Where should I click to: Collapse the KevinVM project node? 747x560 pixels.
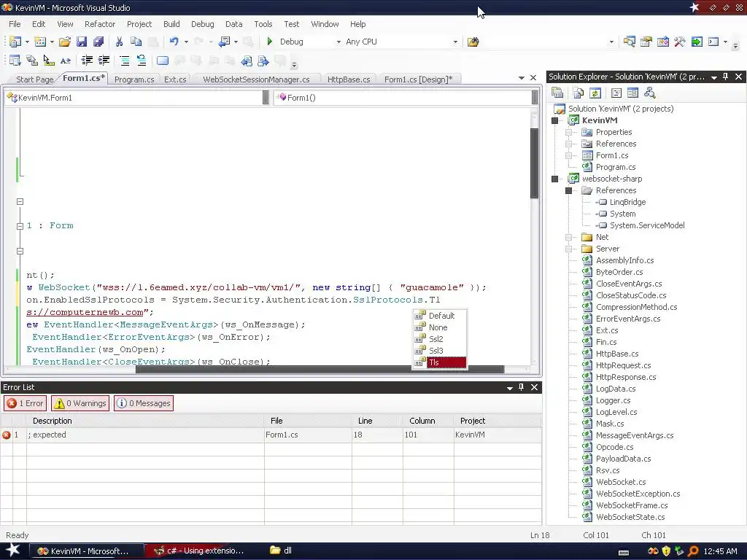554,120
